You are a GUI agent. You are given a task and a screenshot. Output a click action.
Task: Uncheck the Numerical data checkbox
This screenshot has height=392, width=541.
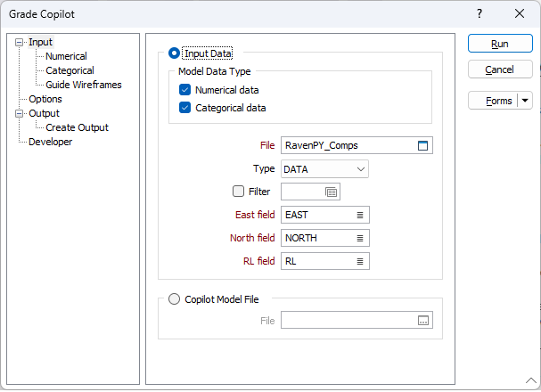184,90
